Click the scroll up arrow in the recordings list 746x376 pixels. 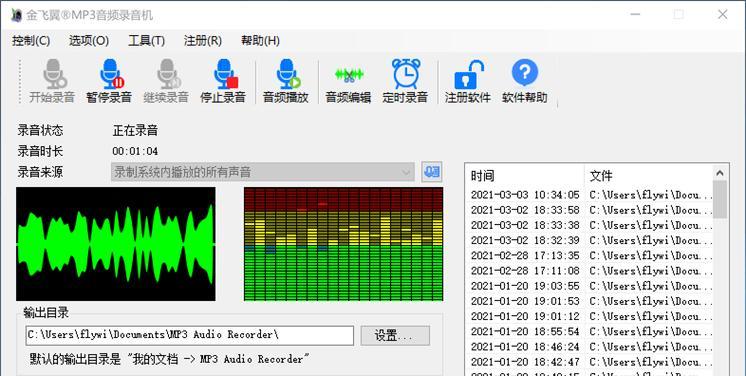point(720,173)
